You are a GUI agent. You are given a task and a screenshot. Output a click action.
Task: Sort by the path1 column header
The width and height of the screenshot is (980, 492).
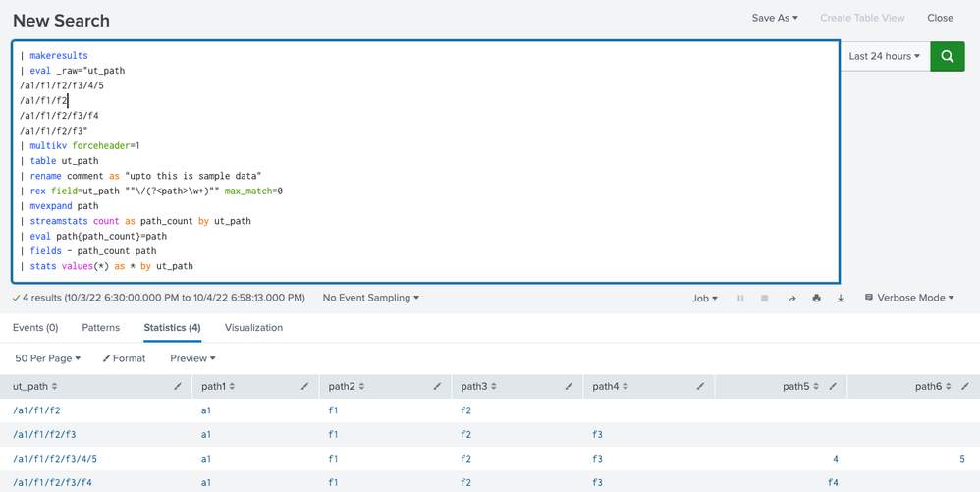click(218, 387)
